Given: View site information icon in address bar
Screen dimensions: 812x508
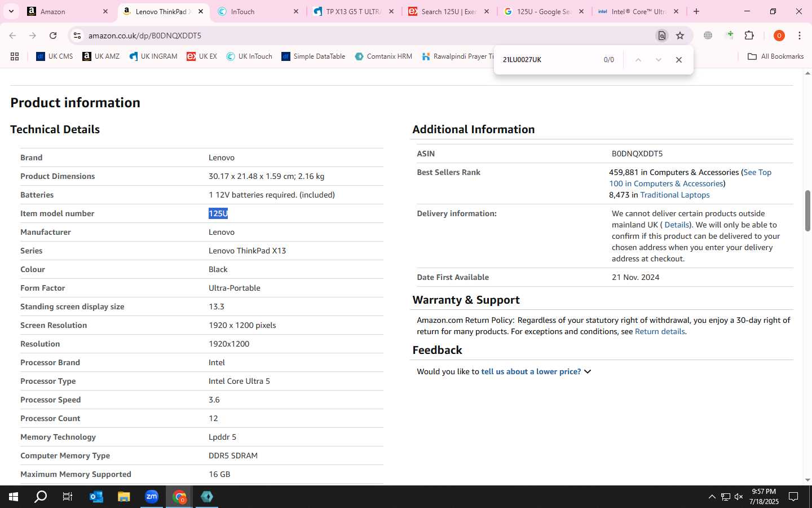Looking at the screenshot, I should (77, 36).
